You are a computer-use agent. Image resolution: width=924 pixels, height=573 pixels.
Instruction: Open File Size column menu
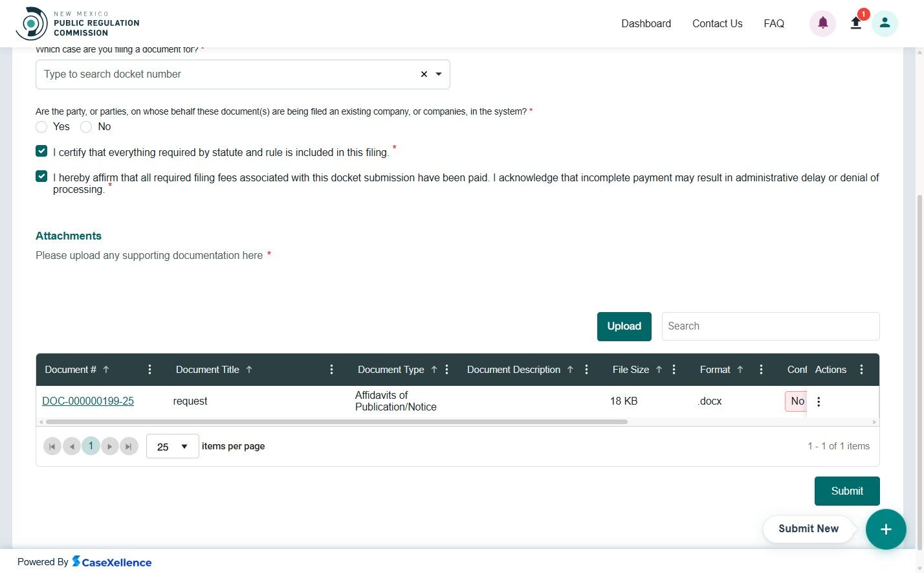pos(674,370)
